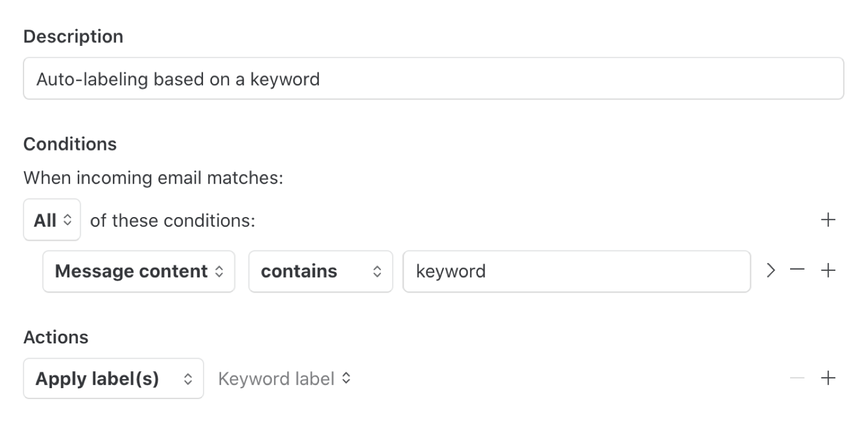868x428 pixels.
Task: Click the phrase of these conditions
Action: coord(173,220)
